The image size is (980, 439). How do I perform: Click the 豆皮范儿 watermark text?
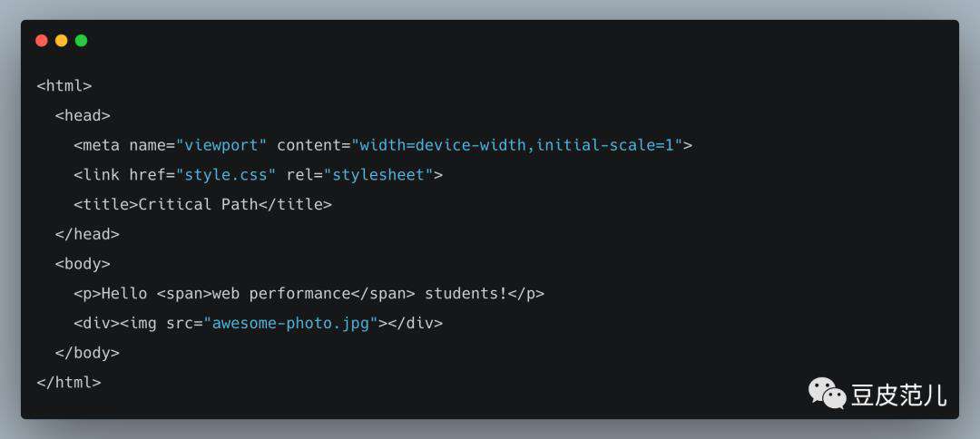click(x=898, y=395)
